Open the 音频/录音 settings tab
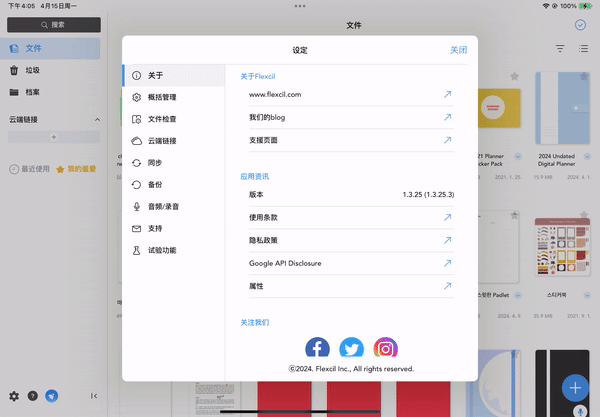Viewport: 600px width, 417px height. 174,207
